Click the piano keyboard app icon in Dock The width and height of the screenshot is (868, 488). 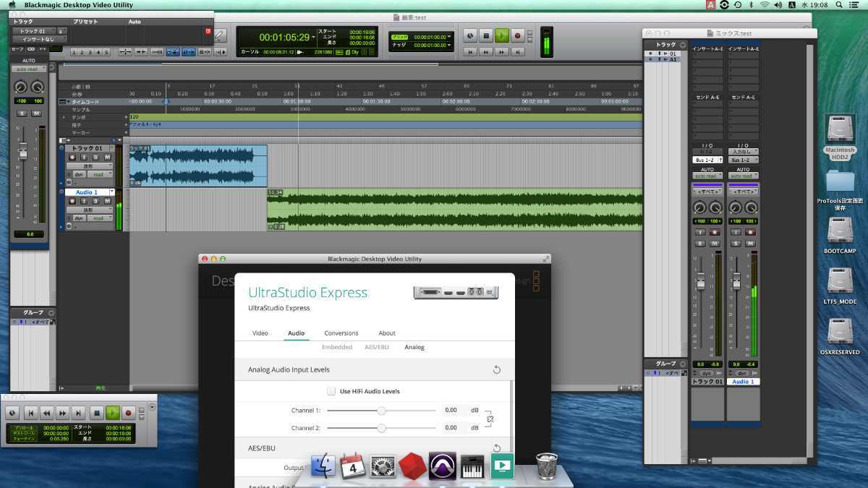[x=472, y=466]
